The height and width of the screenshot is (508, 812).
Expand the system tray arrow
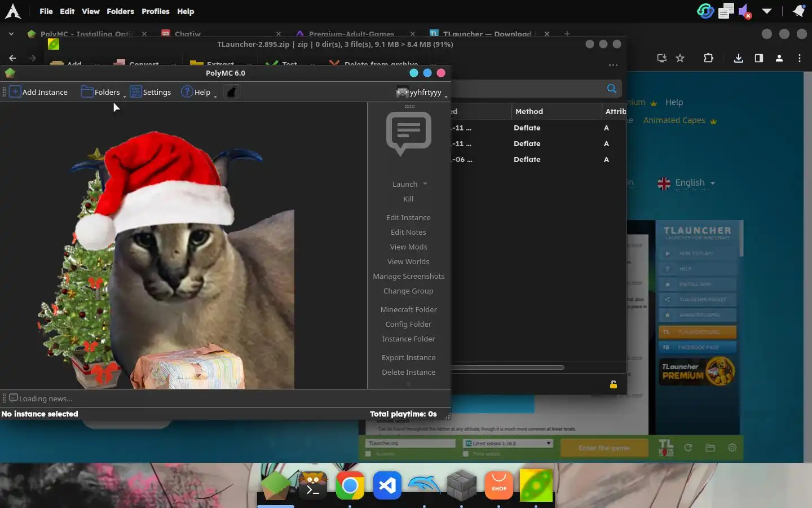click(x=767, y=11)
